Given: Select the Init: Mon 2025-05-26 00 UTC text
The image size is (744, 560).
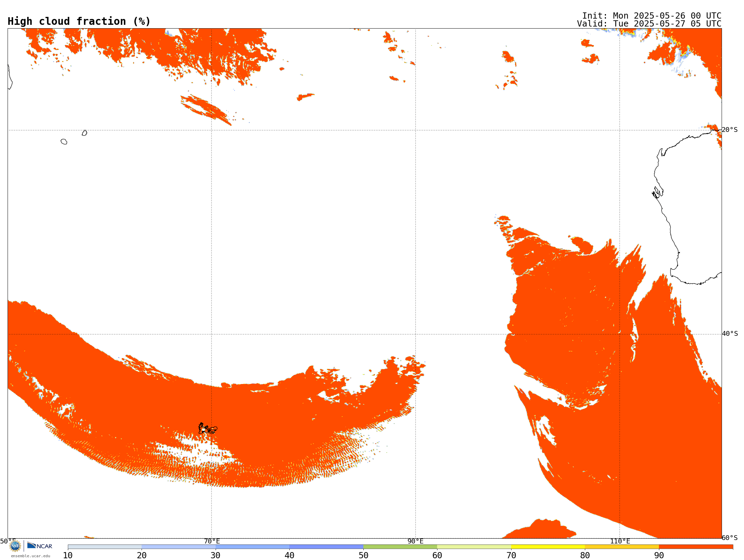Looking at the screenshot, I should point(652,16).
